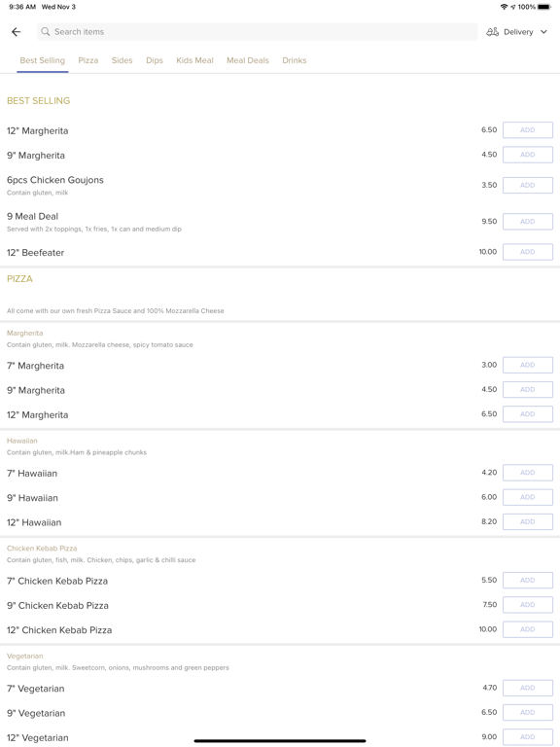
Task: Add 12" Beefeater to order
Action: coord(528,252)
